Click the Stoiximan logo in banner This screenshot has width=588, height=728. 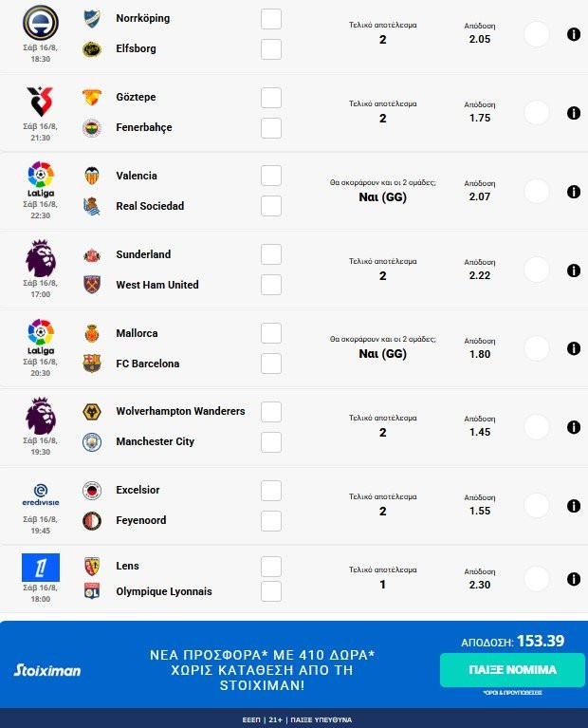[x=47, y=670]
